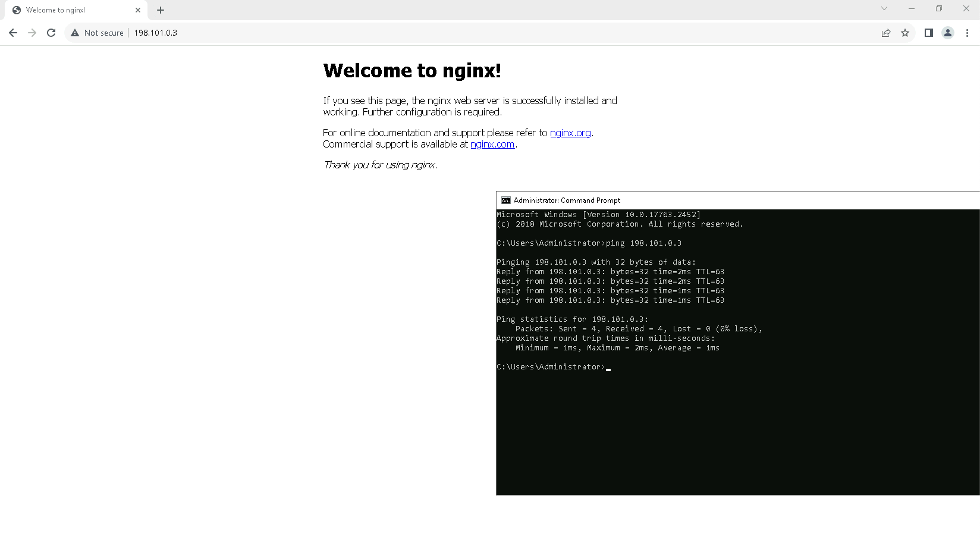Open the user profile icon
Viewport: 980px width, 552px height.
(x=948, y=33)
